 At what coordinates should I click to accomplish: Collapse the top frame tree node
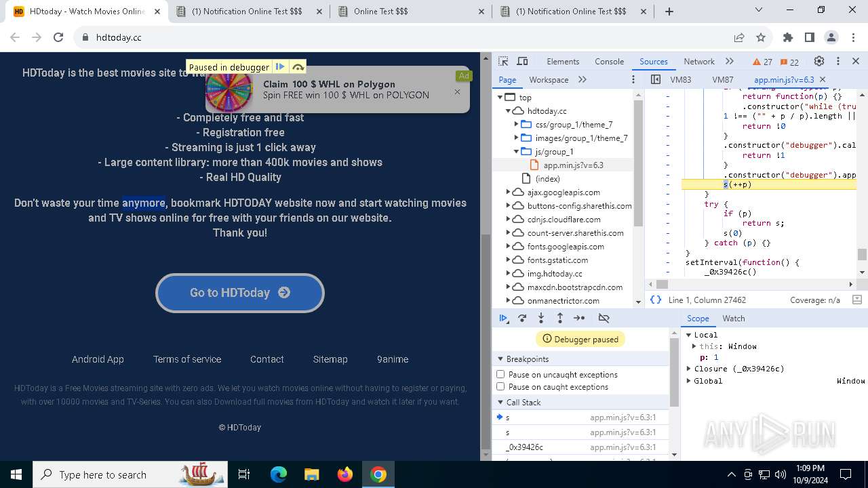tap(500, 98)
